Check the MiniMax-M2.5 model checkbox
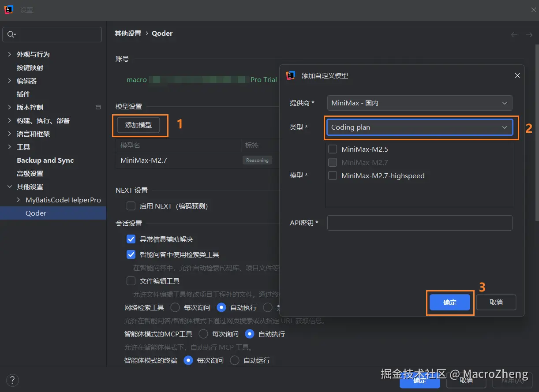 [x=333, y=149]
